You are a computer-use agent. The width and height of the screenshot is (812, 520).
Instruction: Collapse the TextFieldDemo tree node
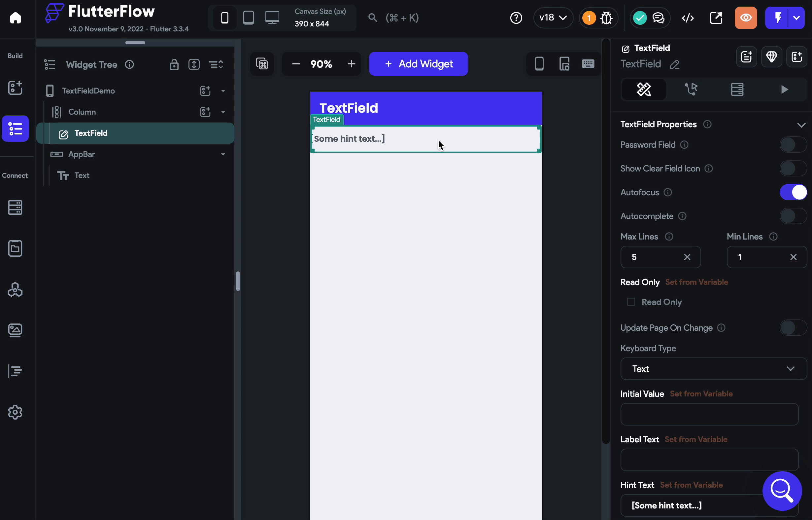click(223, 91)
